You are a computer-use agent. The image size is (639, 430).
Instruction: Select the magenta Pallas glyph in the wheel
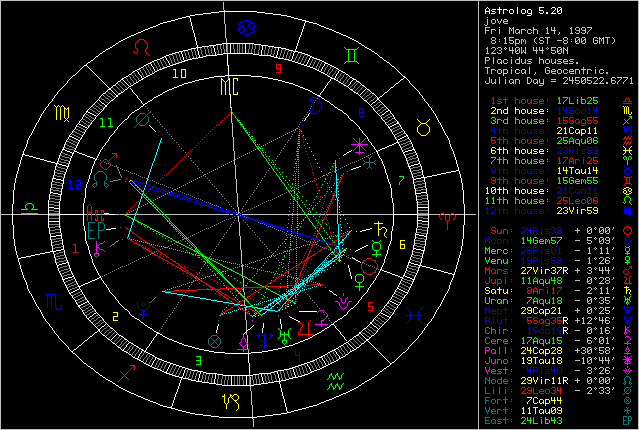point(243,342)
